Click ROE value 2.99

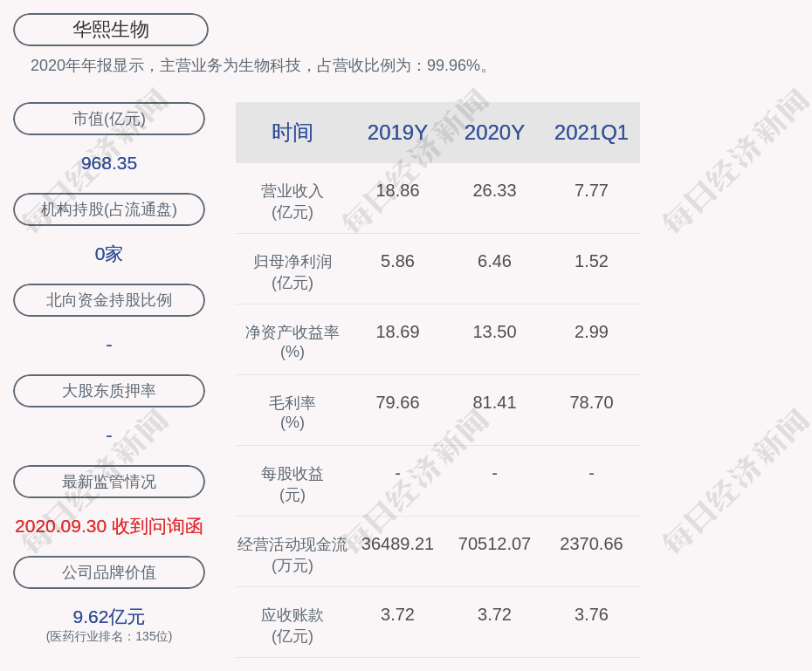coord(591,332)
